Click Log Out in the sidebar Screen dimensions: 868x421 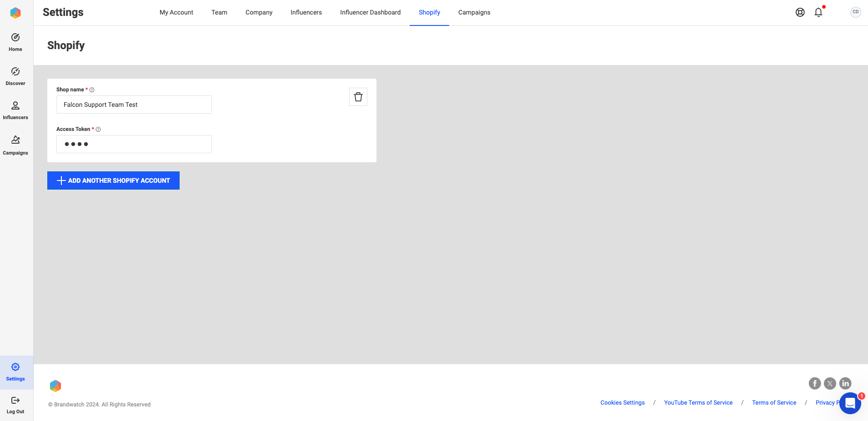point(15,405)
